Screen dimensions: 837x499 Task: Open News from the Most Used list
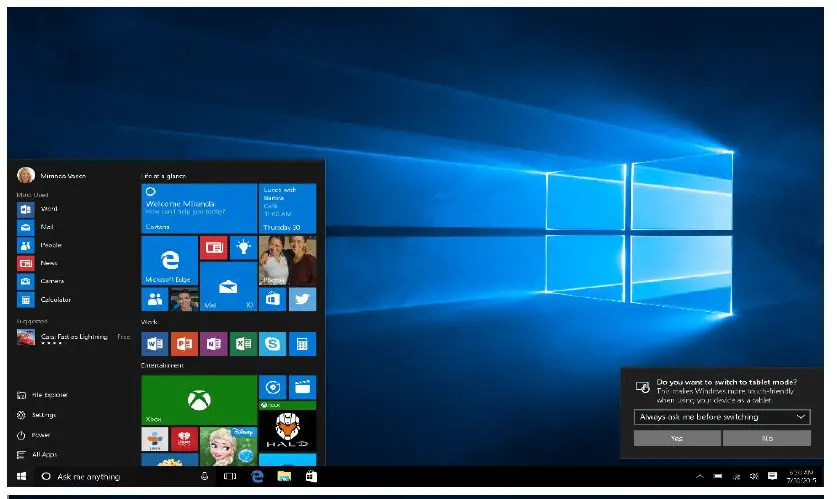[37, 263]
